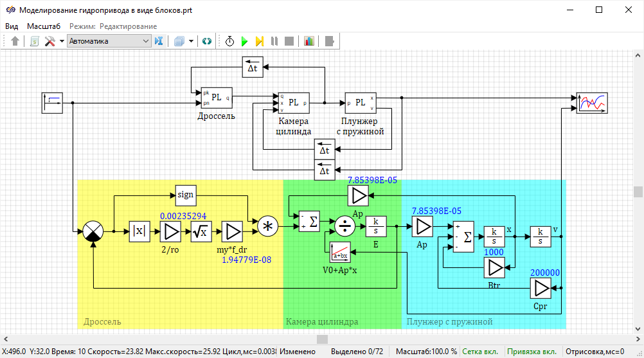Open the 'Автоматика' library dropdown
Image resolution: width=644 pixels, height=358 pixels.
(108, 41)
